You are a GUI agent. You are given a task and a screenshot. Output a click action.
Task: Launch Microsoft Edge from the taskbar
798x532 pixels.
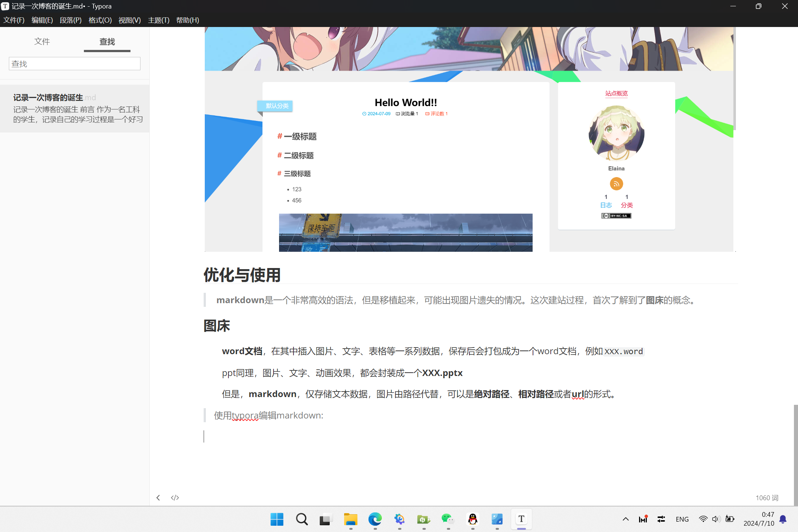[x=375, y=519]
